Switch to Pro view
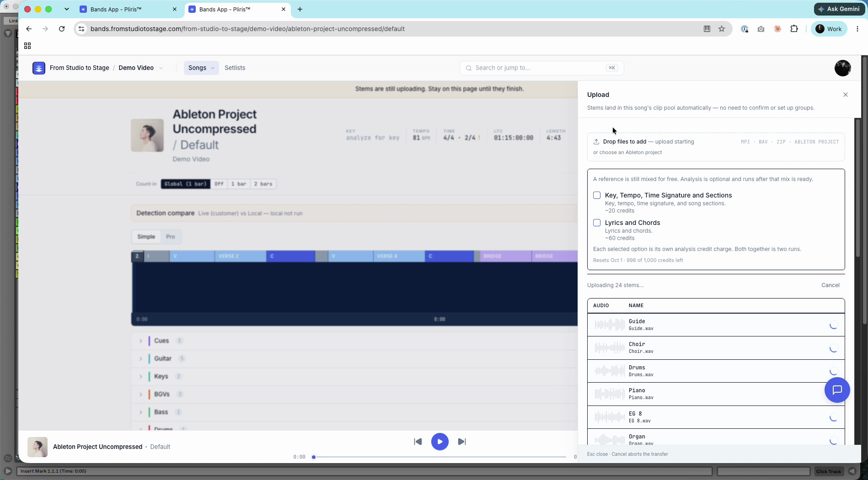The image size is (868, 480). 171,237
